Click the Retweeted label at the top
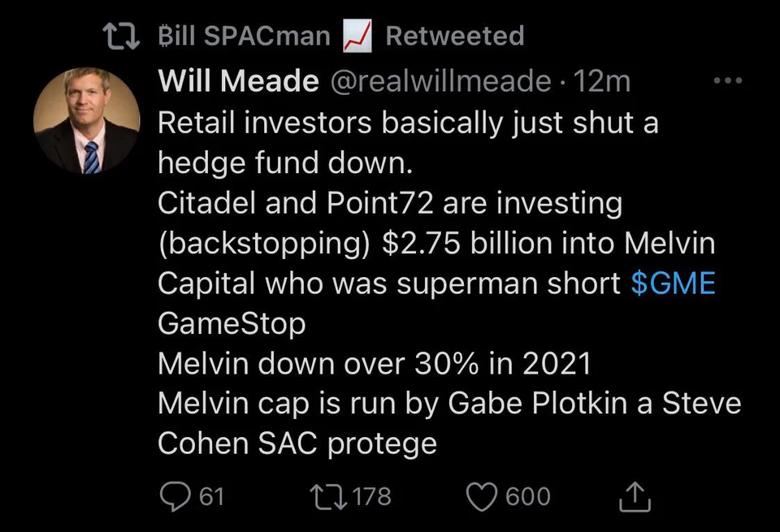This screenshot has height=532, width=780. (454, 36)
